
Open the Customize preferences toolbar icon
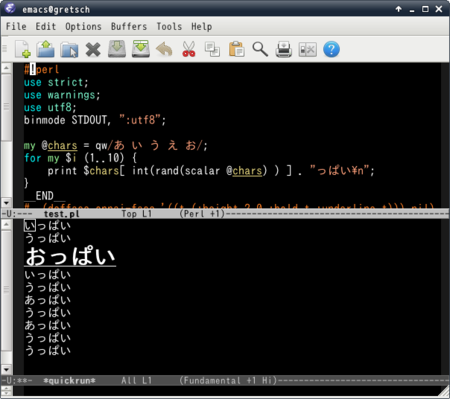click(x=307, y=49)
